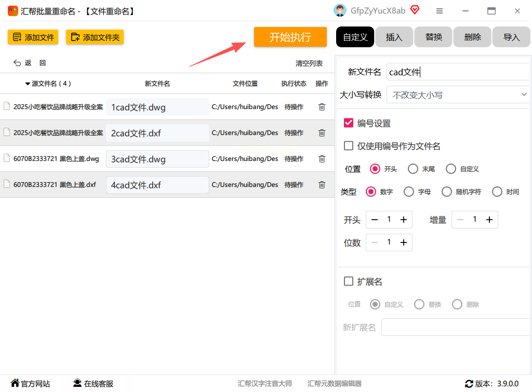Switch to the 替换 tab

click(x=433, y=37)
